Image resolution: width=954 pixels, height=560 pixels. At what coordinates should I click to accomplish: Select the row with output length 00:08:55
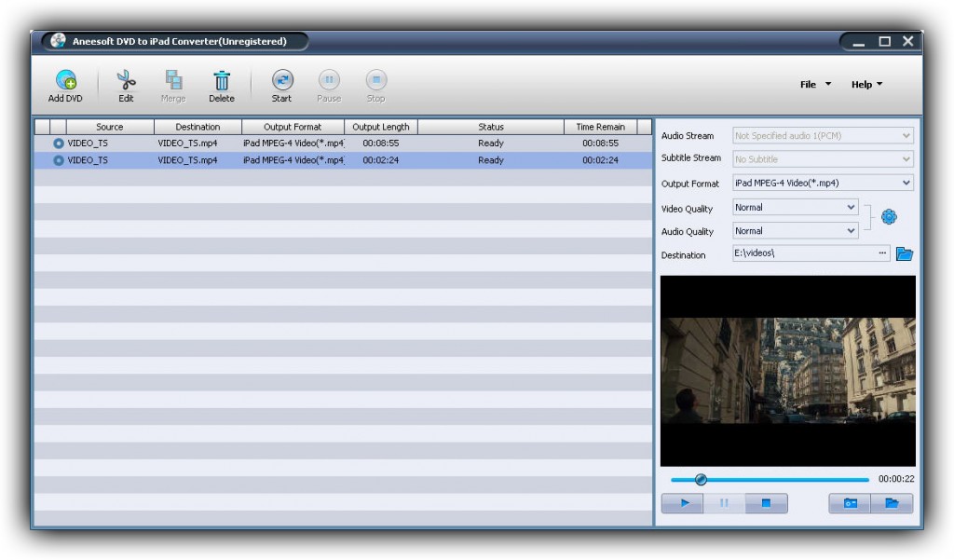[x=343, y=143]
